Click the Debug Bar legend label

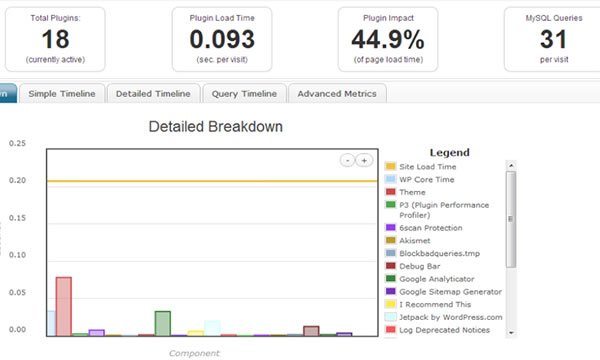[420, 266]
